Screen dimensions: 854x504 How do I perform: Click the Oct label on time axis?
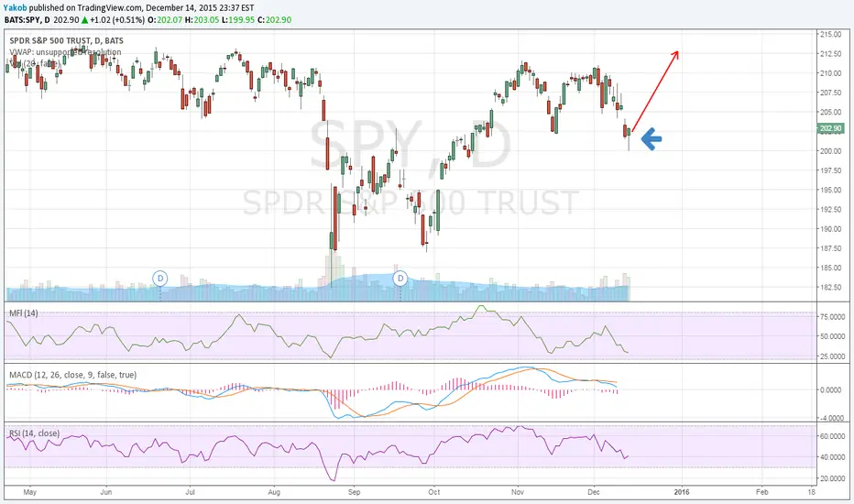click(x=434, y=492)
